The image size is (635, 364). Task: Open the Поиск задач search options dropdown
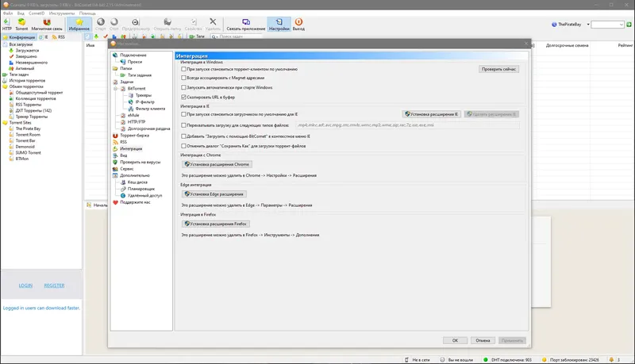click(x=214, y=36)
